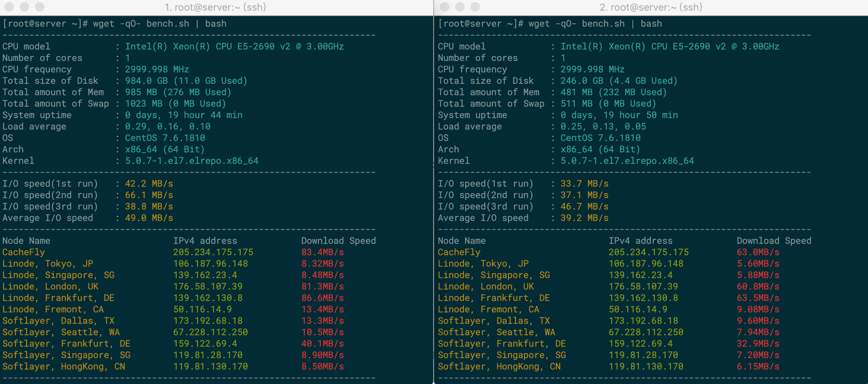Click the second-run I/O speed '37.1 MB/s'
This screenshot has height=384, width=868.
click(585, 195)
